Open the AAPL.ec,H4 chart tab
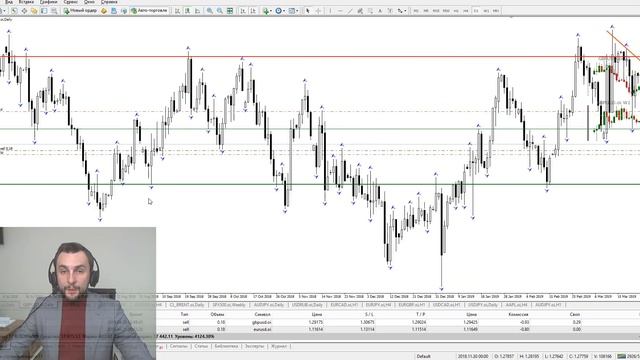Screen dimensions: 640x360 coord(516,305)
